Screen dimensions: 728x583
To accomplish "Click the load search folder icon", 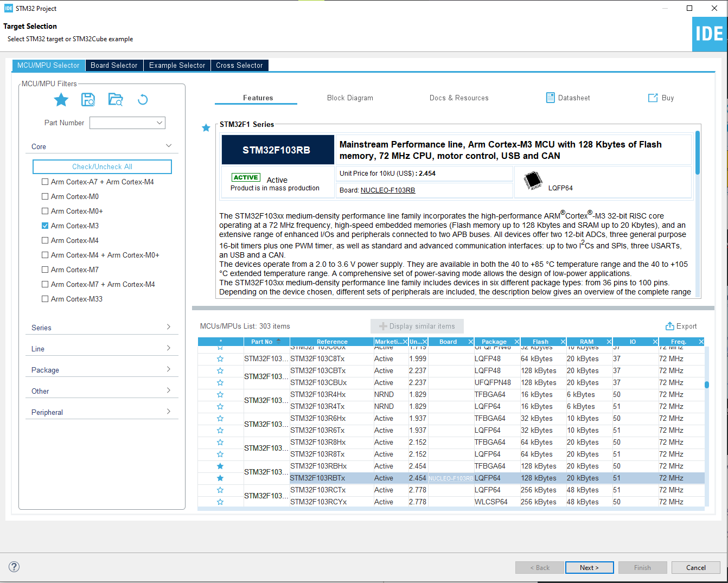I will click(x=116, y=100).
